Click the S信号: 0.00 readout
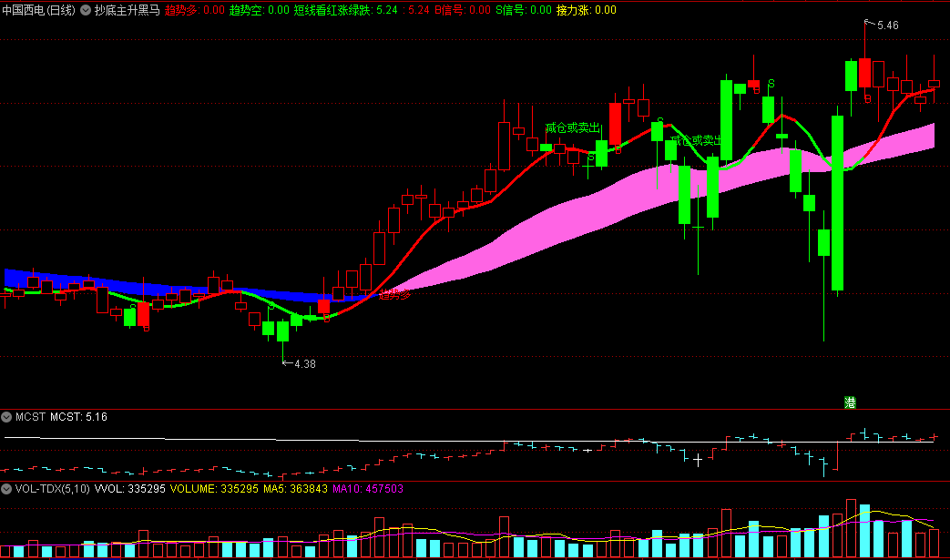This screenshot has height=560, width=950. click(524, 10)
